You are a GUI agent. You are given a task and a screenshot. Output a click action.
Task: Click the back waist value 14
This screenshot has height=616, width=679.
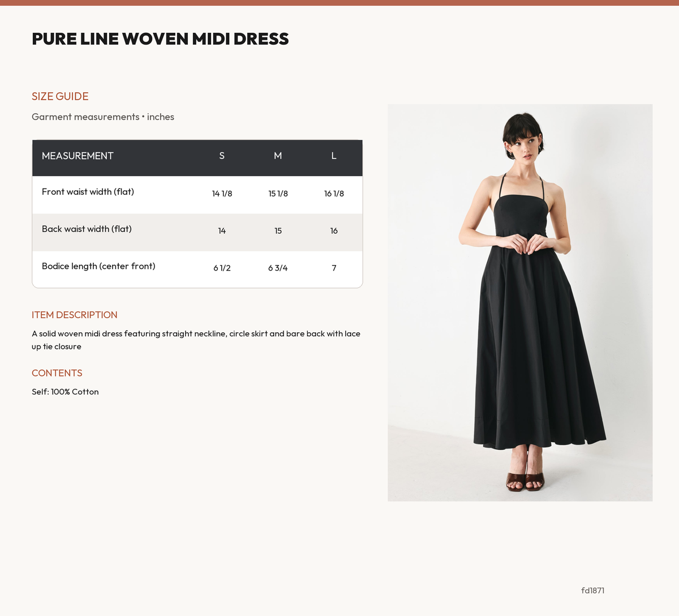point(222,231)
